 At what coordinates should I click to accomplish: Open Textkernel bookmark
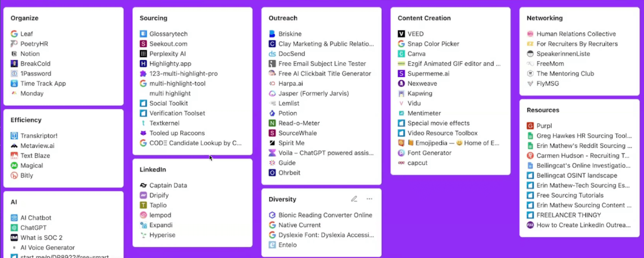tap(165, 123)
